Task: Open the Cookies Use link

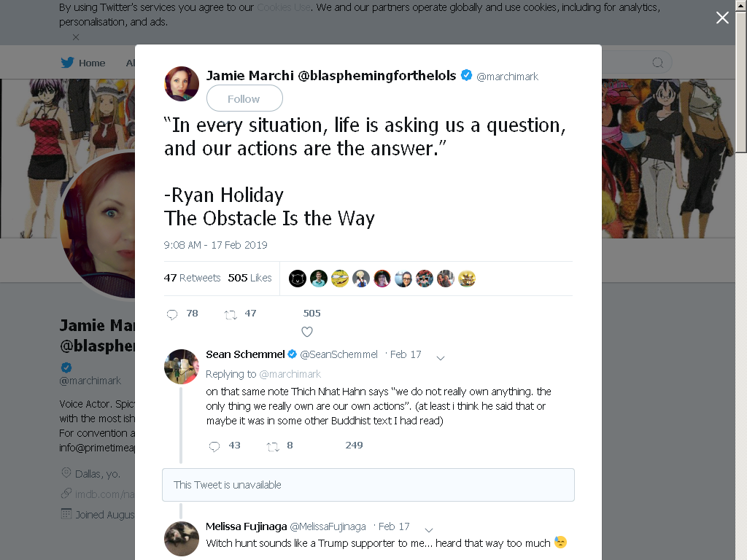Action: click(284, 7)
